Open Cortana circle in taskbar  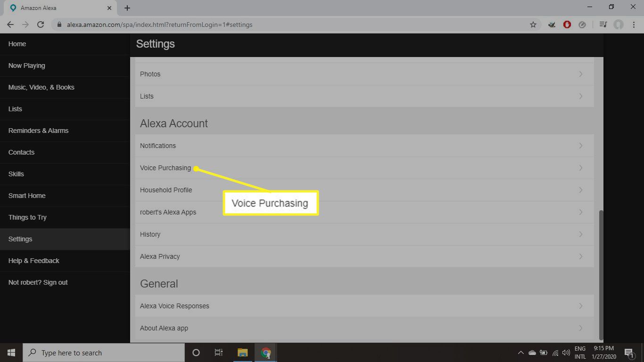[196, 353]
